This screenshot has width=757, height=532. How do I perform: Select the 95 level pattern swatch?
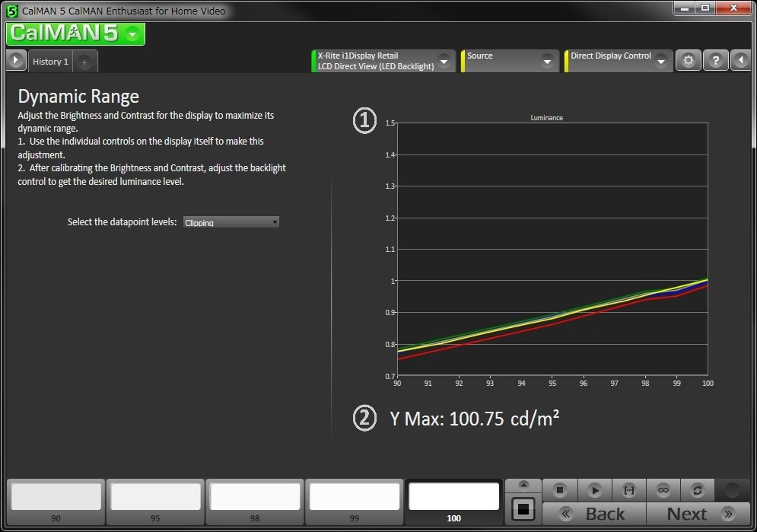pos(155,502)
